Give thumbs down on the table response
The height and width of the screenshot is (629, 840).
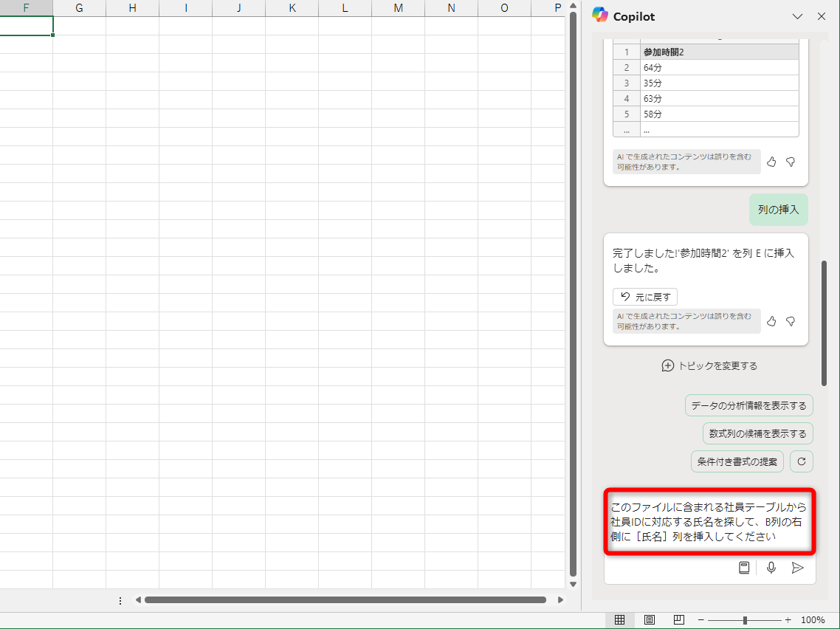[x=790, y=162]
